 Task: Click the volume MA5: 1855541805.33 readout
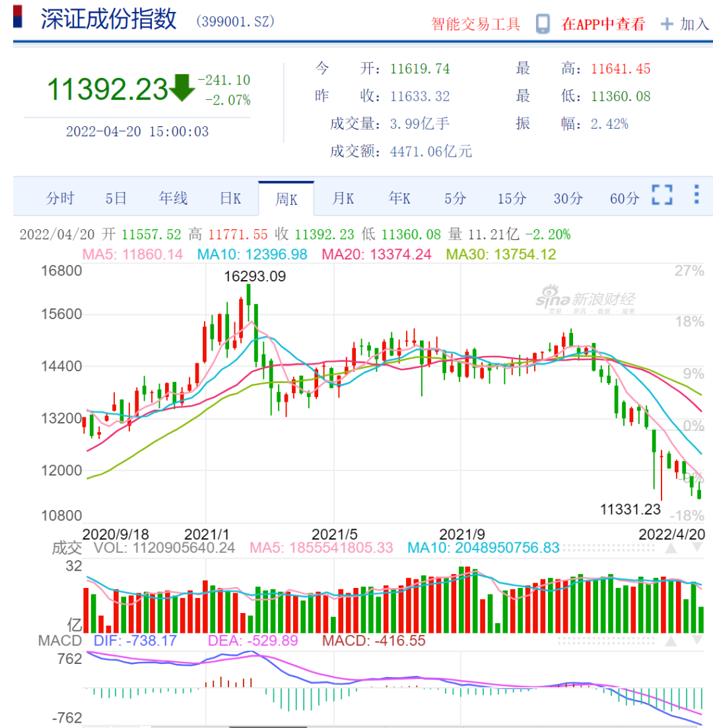[x=322, y=548]
